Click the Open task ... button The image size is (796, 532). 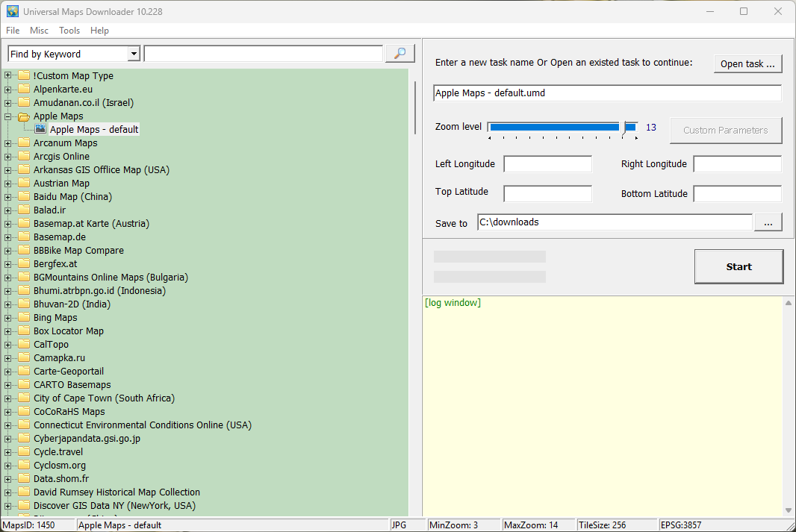point(747,64)
